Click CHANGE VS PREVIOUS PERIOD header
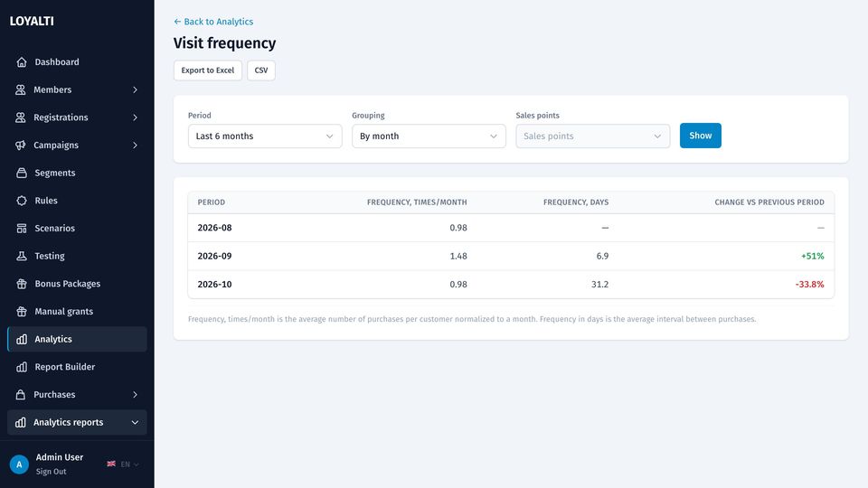 pos(769,202)
